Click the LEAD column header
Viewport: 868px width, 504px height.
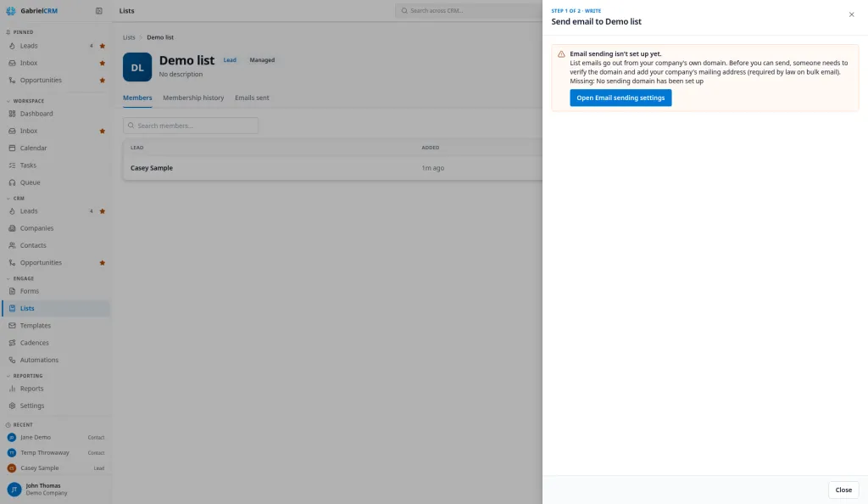point(136,148)
